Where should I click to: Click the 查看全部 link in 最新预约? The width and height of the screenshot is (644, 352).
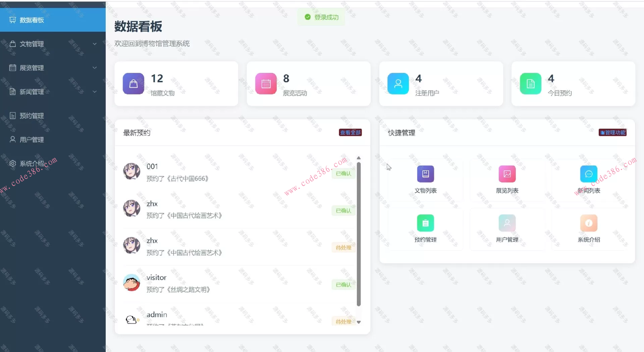350,133
